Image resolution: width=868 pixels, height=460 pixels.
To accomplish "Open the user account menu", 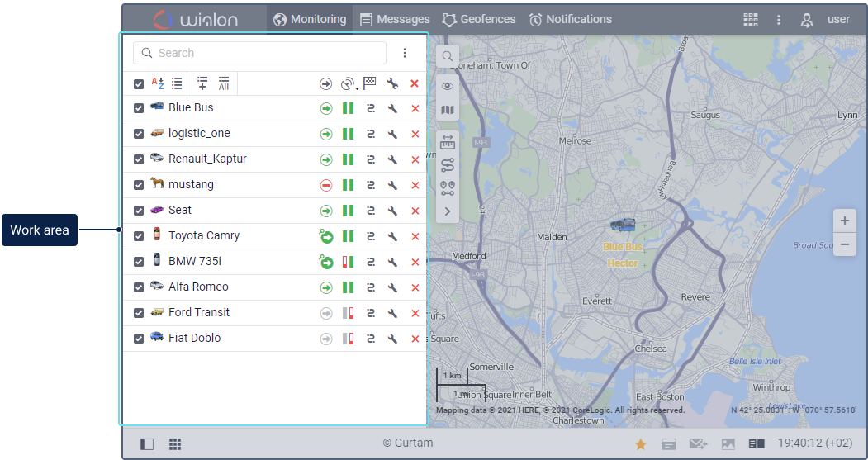I will [x=824, y=20].
